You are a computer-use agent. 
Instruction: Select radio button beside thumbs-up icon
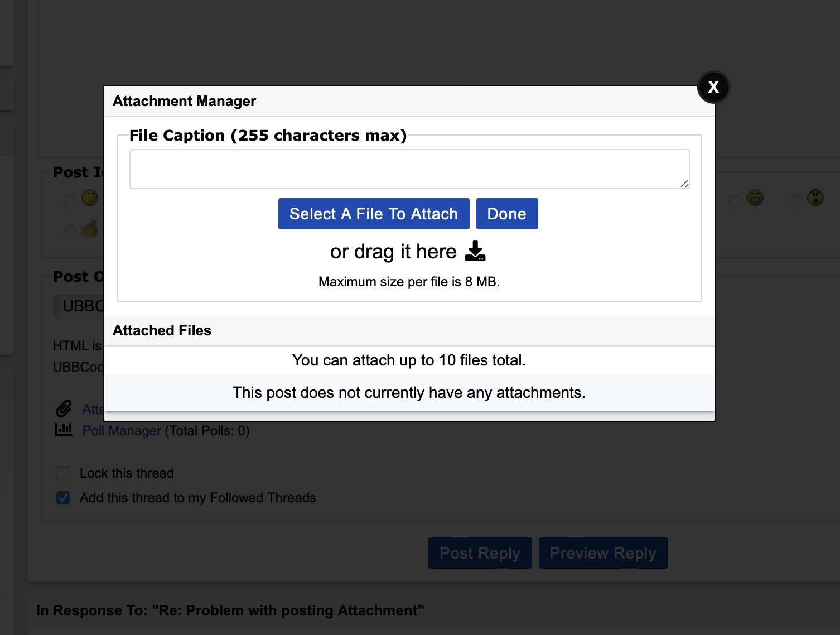(x=71, y=232)
